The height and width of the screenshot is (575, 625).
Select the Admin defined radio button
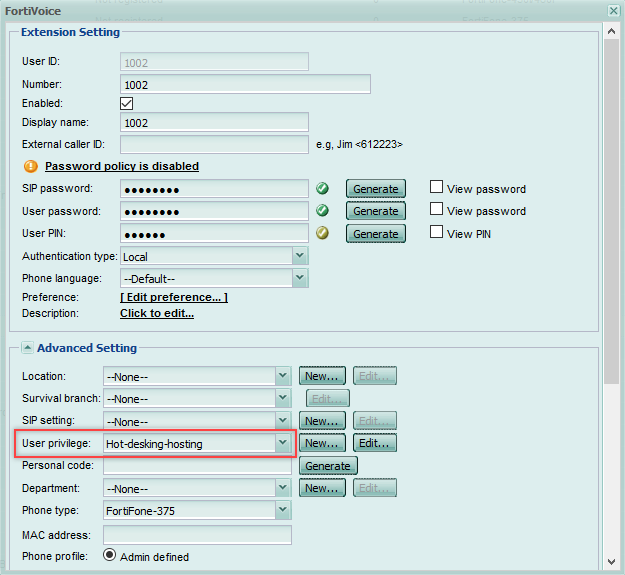[x=110, y=556]
